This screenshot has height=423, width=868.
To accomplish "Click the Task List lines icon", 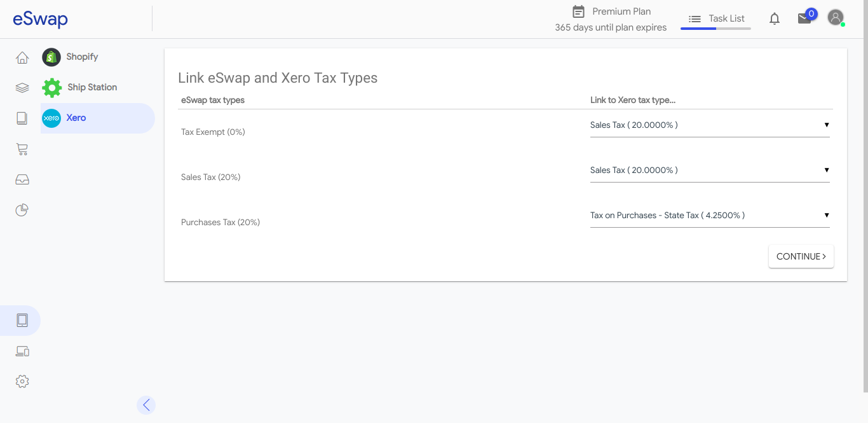I will point(695,19).
